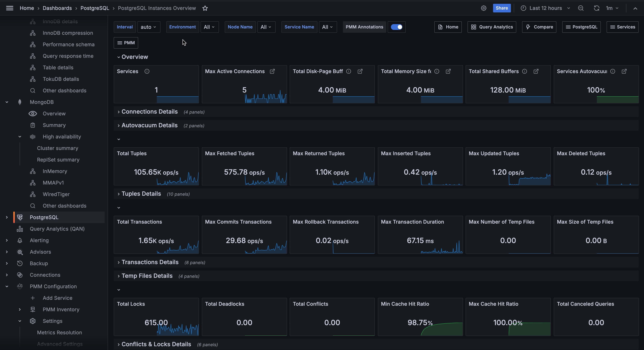Open Performance schema dashboard
Screen dimensions: 644x350
pos(69,44)
